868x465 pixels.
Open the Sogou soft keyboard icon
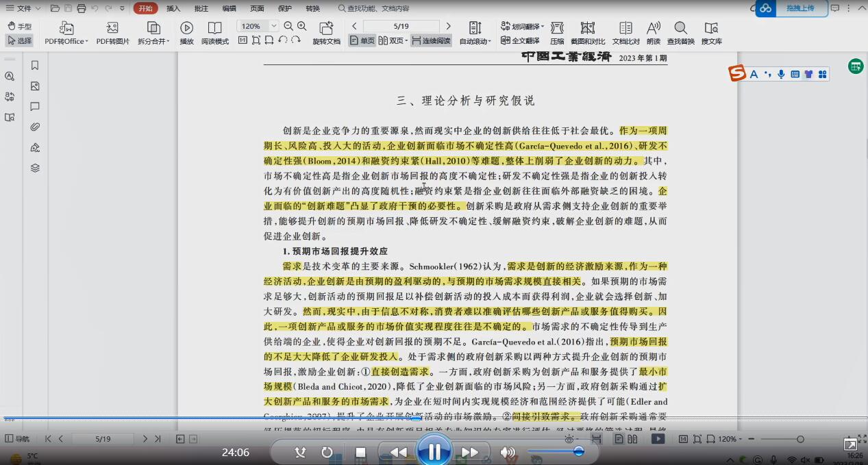click(x=795, y=74)
